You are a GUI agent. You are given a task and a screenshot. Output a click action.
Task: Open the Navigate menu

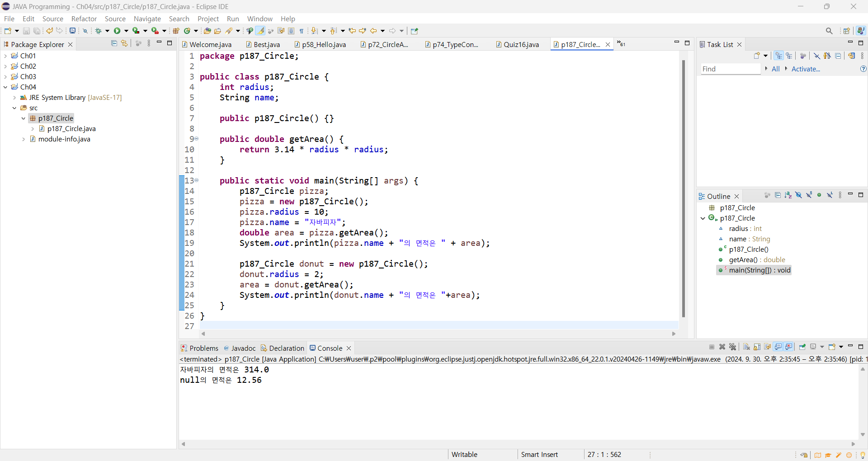[x=147, y=19]
